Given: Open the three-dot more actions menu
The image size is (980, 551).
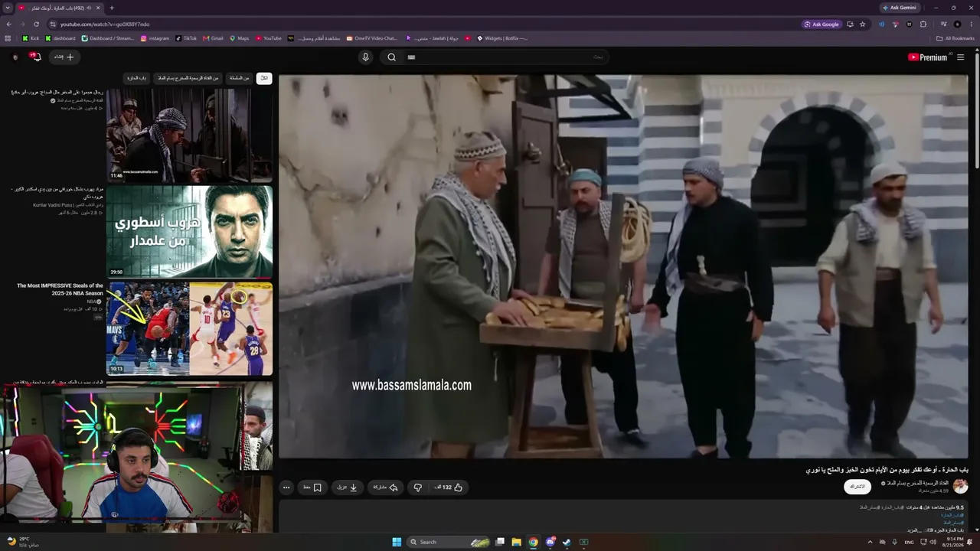Looking at the screenshot, I should 286,487.
